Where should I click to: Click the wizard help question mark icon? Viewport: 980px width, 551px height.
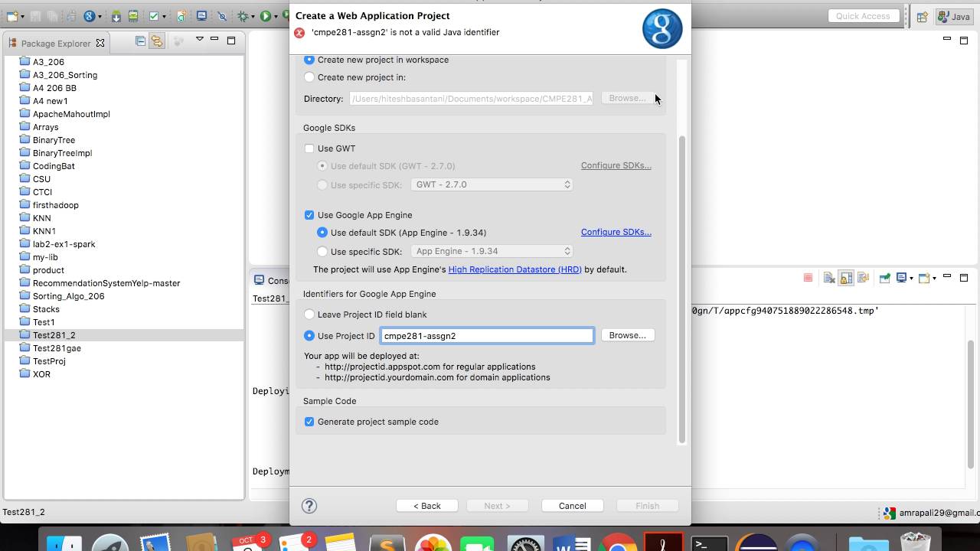click(x=309, y=506)
